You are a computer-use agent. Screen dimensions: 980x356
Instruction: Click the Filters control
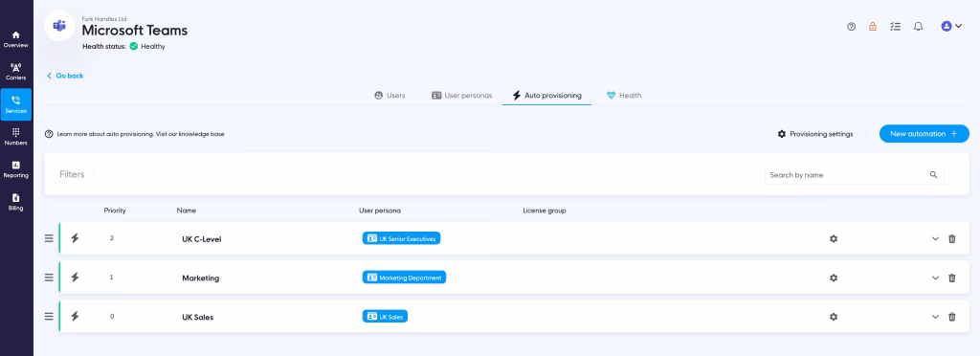[72, 174]
